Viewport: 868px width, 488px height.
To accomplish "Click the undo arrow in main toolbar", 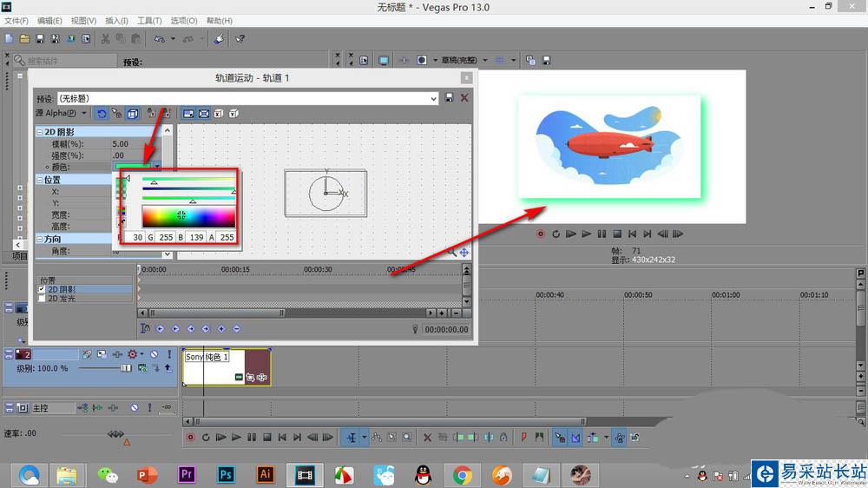I will click(160, 39).
